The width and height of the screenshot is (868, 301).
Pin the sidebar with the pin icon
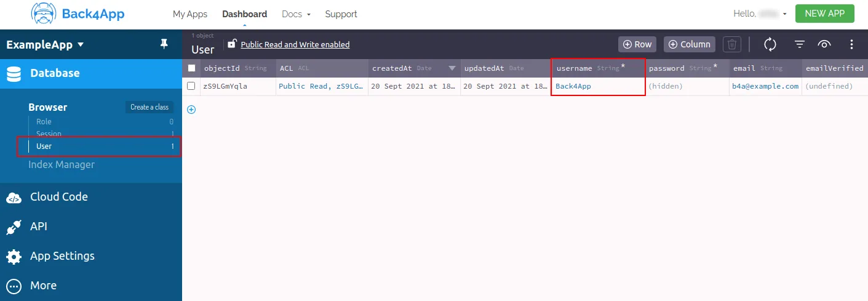164,44
